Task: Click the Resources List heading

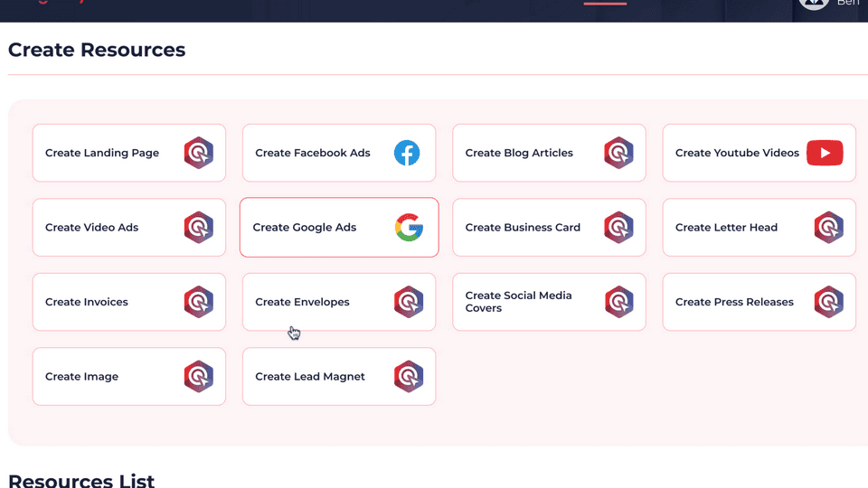Action: (x=81, y=480)
